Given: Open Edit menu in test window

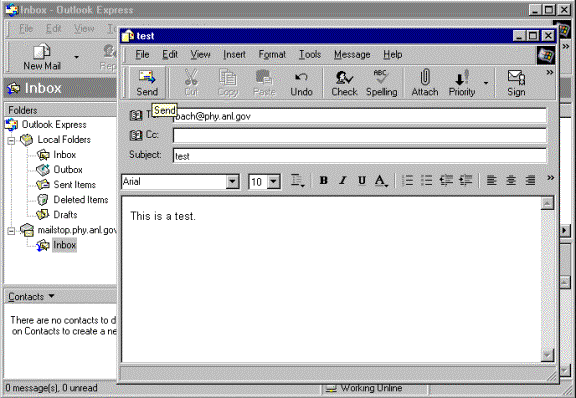Looking at the screenshot, I should click(x=170, y=54).
